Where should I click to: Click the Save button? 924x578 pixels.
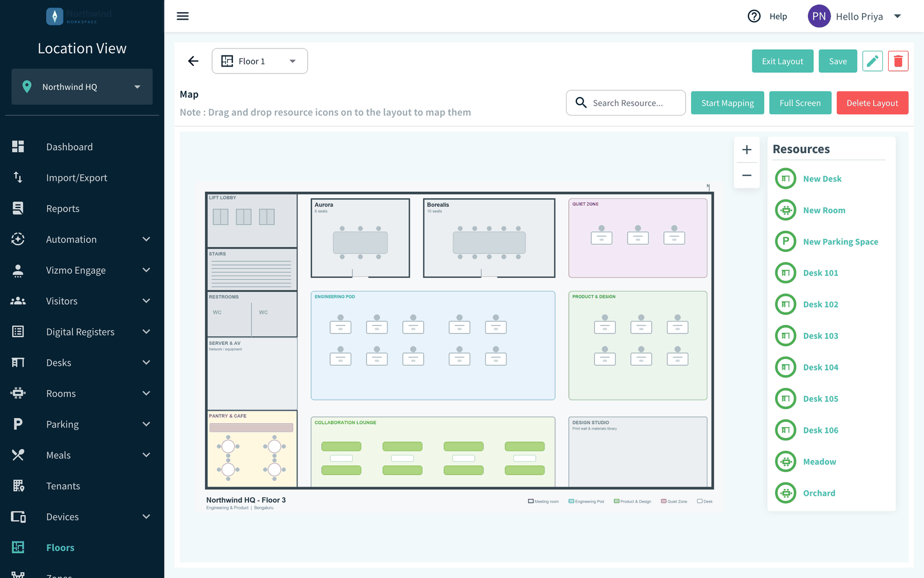tap(838, 61)
